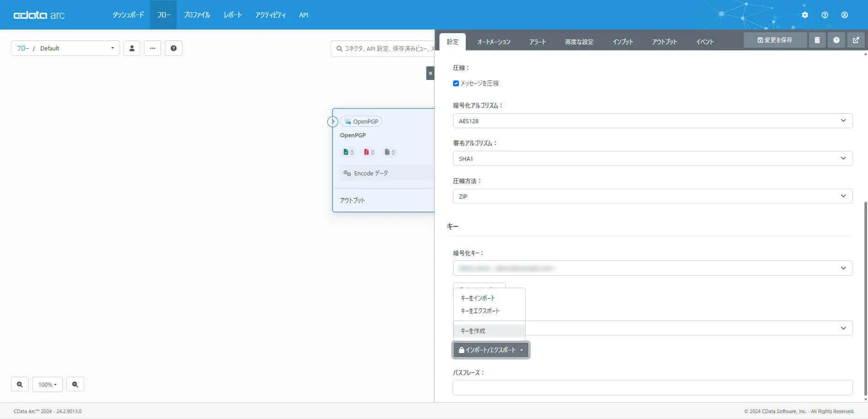Viewport: 868px width, 419px height.
Task: Click the 変更を保存 button
Action: click(775, 40)
